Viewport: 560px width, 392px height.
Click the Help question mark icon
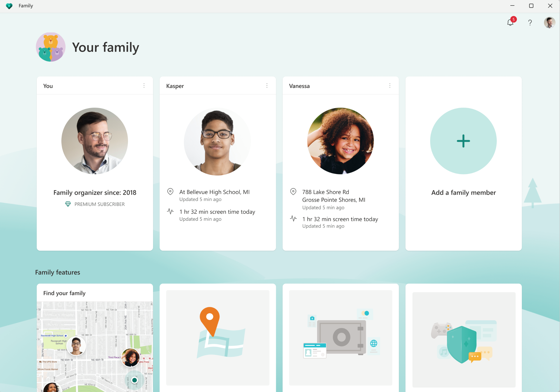coord(530,23)
